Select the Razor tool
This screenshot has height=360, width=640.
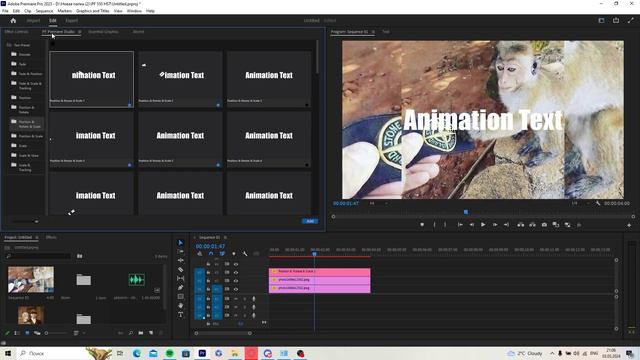point(180,269)
